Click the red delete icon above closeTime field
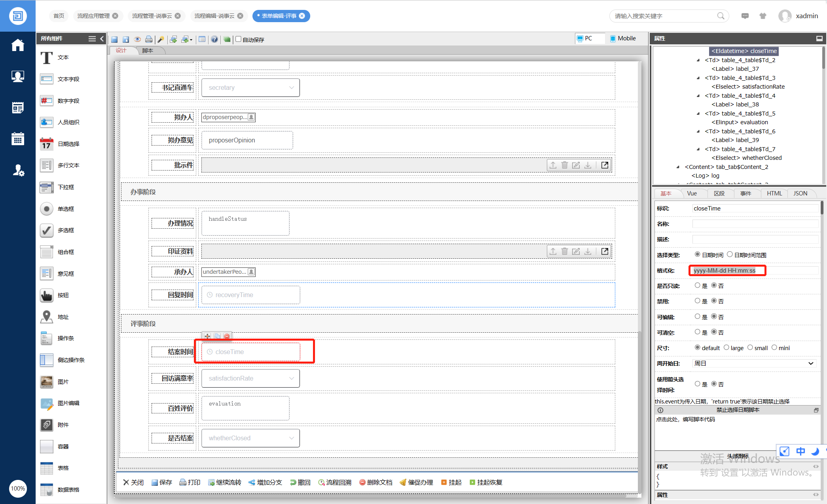The height and width of the screenshot is (504, 827). click(227, 336)
